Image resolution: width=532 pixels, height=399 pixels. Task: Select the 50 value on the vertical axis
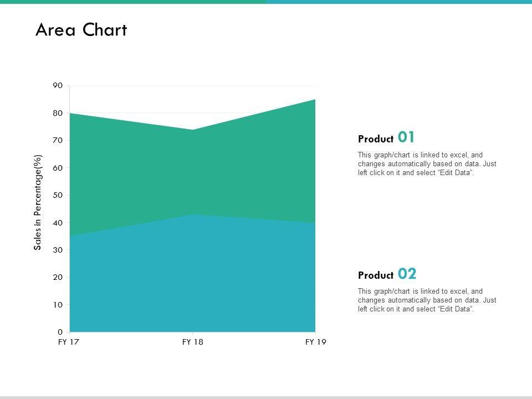pyautogui.click(x=58, y=195)
